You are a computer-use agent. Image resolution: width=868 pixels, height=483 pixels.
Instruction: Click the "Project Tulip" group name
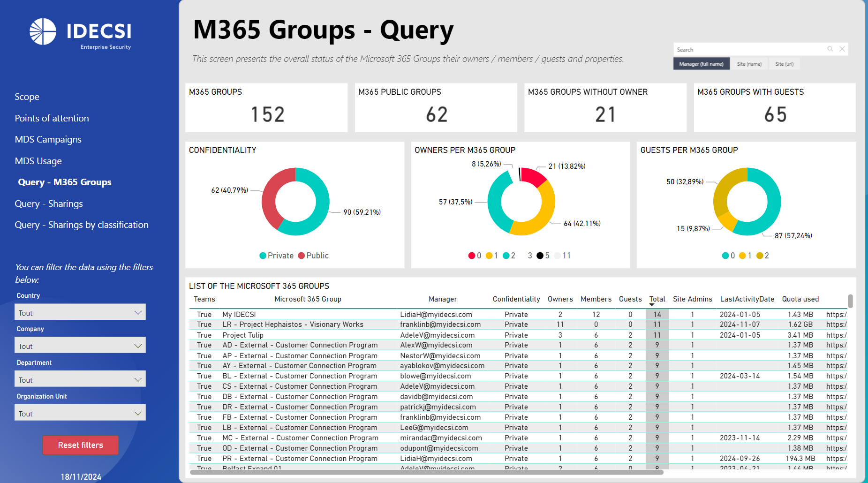243,335
